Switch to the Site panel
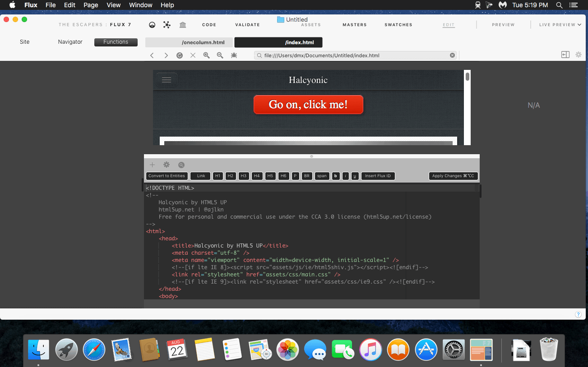The image size is (588, 367). tap(25, 42)
